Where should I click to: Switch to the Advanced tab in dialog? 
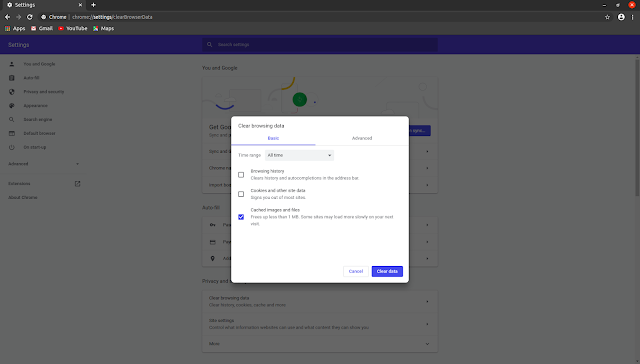click(362, 138)
